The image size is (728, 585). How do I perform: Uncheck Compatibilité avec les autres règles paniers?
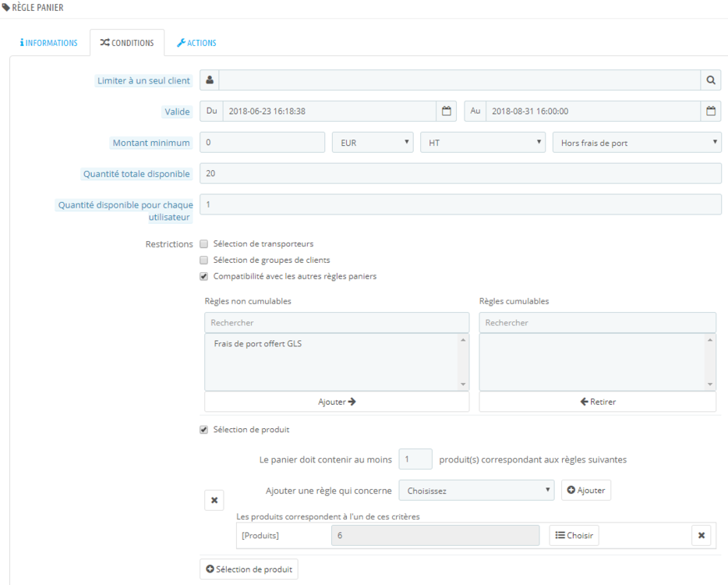point(203,276)
